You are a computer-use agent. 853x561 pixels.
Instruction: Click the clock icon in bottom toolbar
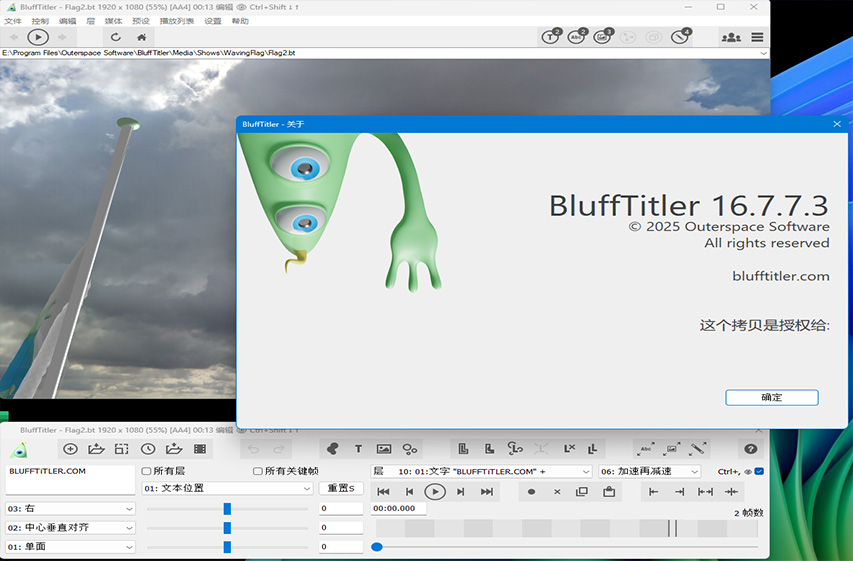(x=148, y=449)
